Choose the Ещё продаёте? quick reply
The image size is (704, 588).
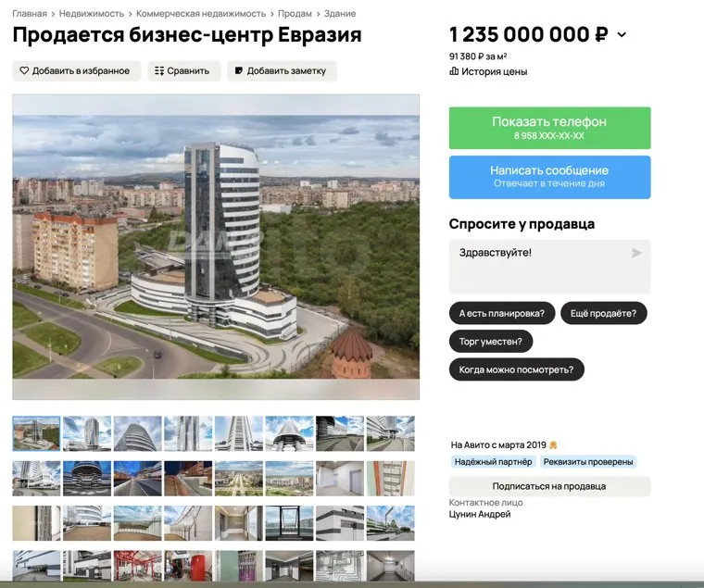tap(603, 313)
